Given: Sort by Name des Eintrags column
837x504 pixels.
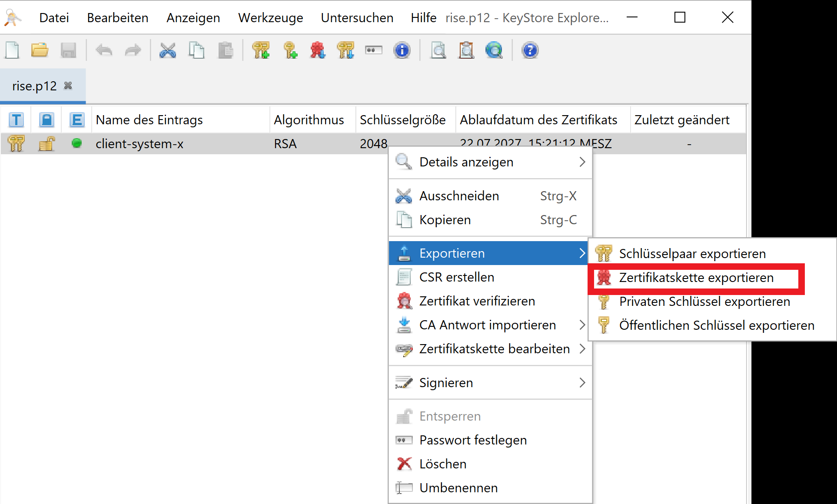Looking at the screenshot, I should 149,119.
